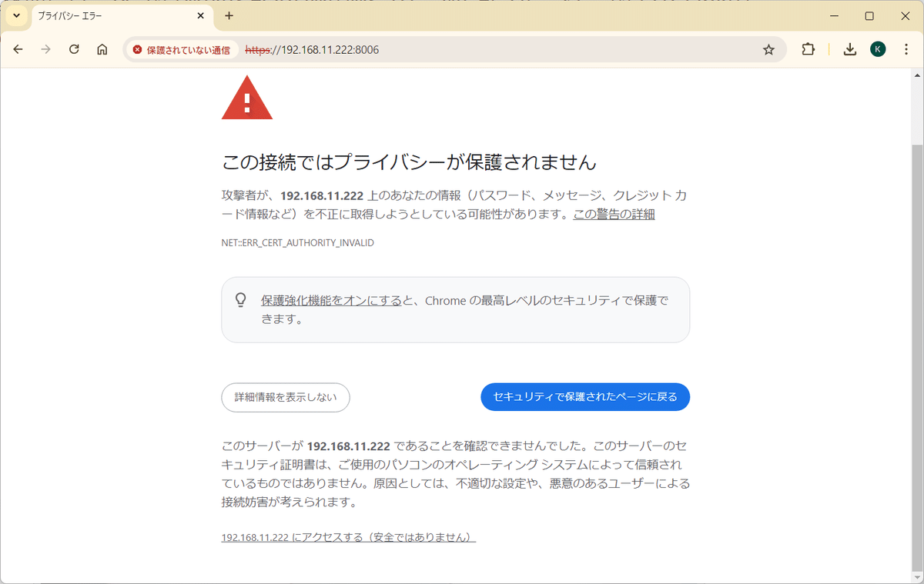Click the forward navigation arrow
924x584 pixels.
46,49
